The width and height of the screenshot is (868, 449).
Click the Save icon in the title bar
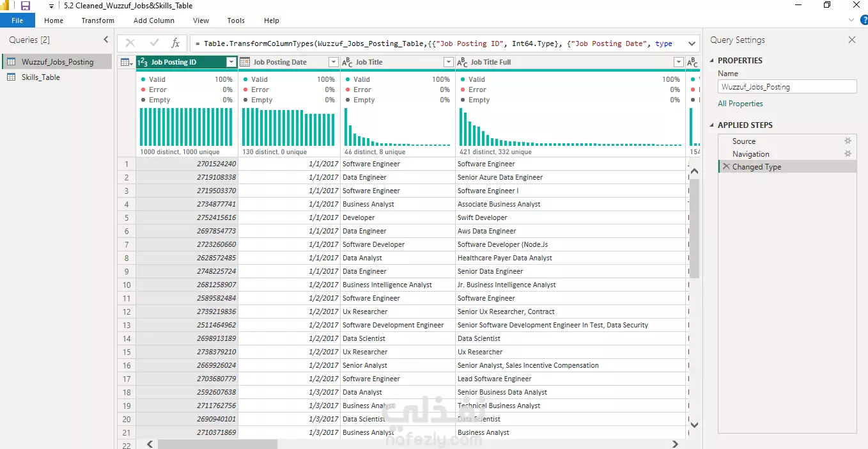point(26,6)
